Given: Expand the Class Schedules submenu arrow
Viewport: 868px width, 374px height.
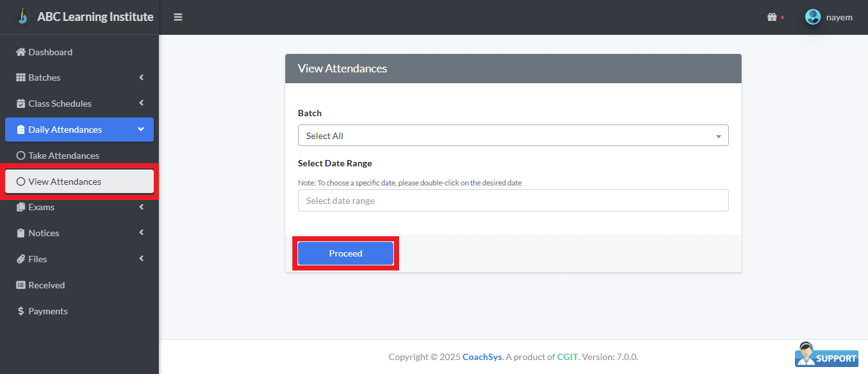Looking at the screenshot, I should (x=141, y=104).
